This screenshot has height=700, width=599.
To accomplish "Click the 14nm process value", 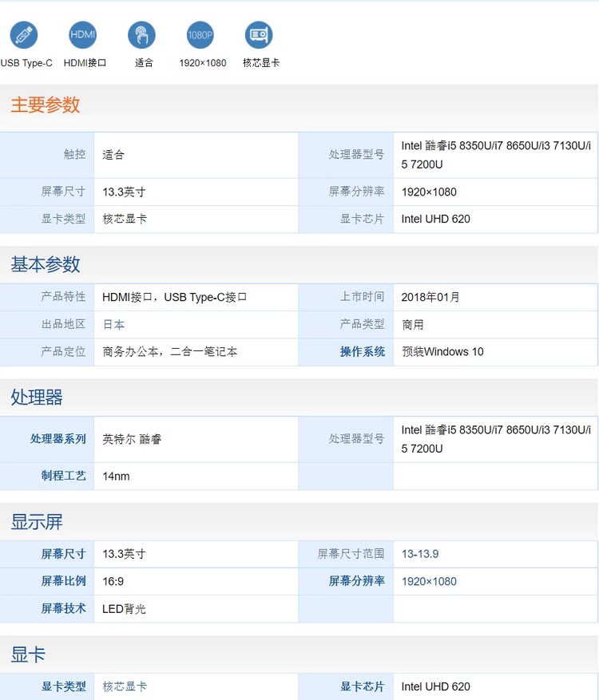I will (x=116, y=476).
